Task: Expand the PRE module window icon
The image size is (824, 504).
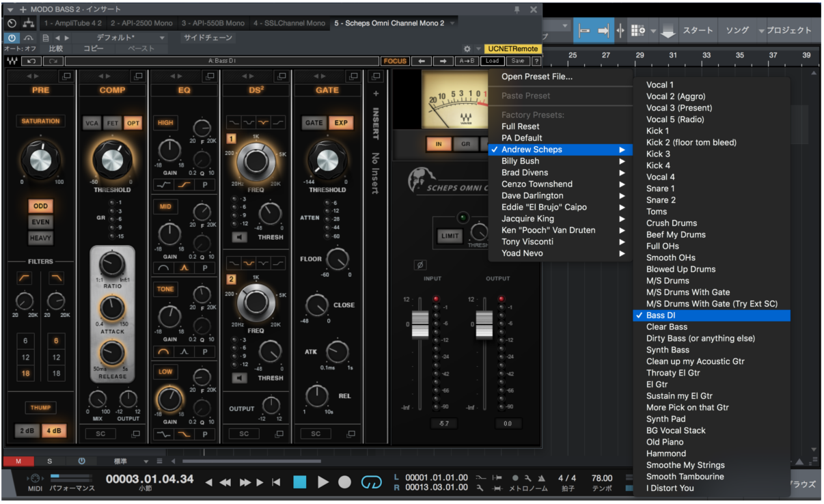Action: click(x=66, y=76)
